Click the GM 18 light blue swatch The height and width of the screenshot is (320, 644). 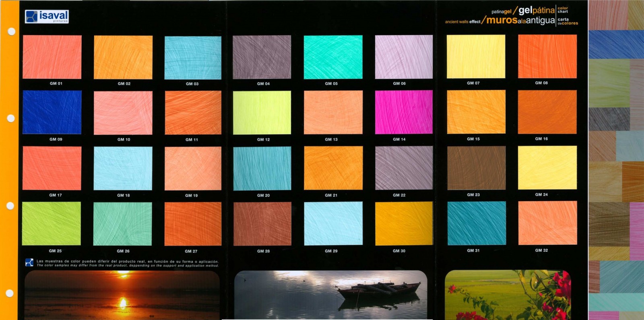pyautogui.click(x=123, y=168)
